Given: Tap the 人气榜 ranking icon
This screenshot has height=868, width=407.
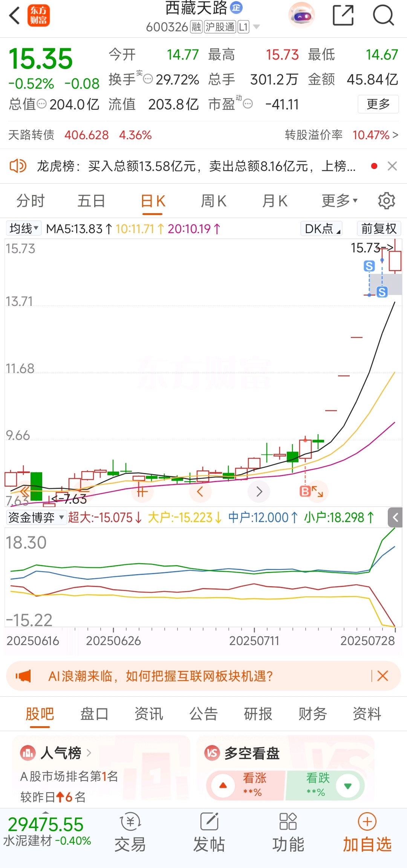Looking at the screenshot, I should pos(28,753).
